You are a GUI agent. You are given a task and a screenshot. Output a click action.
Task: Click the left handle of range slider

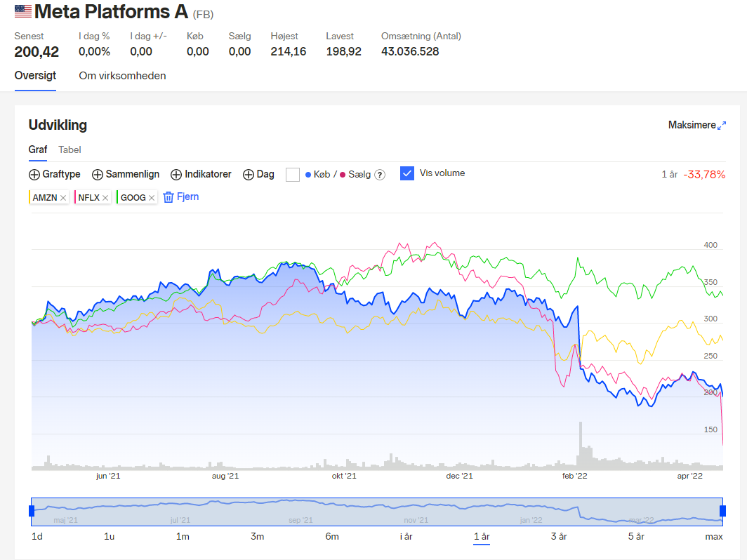pos(32,511)
